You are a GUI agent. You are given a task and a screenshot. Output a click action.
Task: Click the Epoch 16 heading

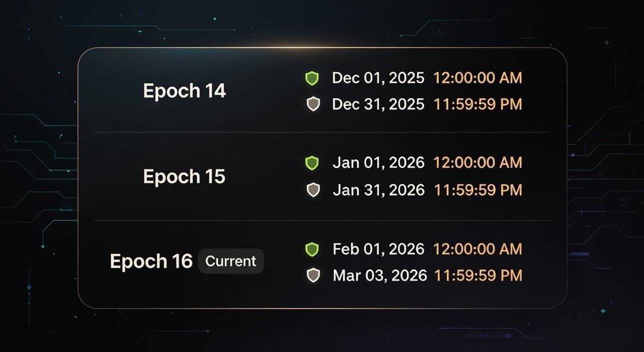[x=151, y=261]
